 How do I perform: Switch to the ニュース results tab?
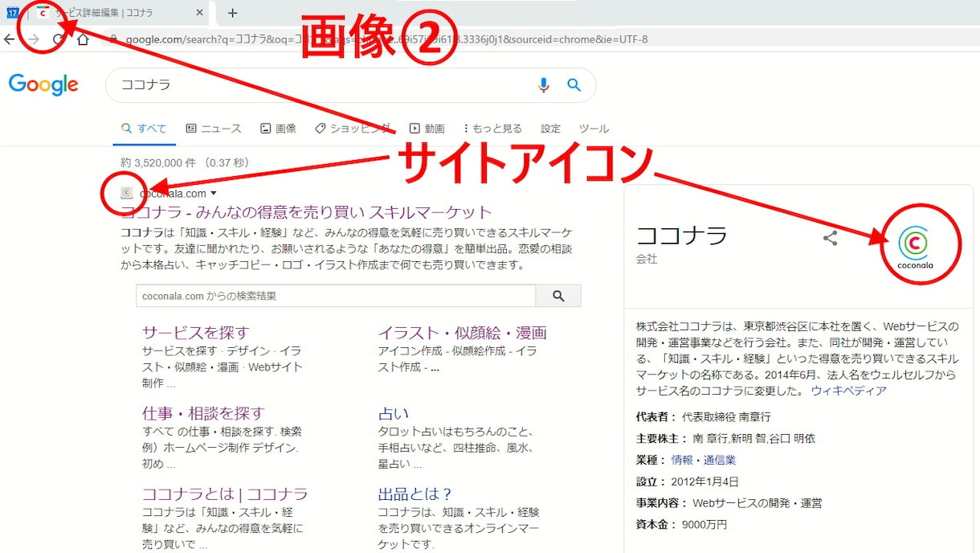pyautogui.click(x=213, y=129)
